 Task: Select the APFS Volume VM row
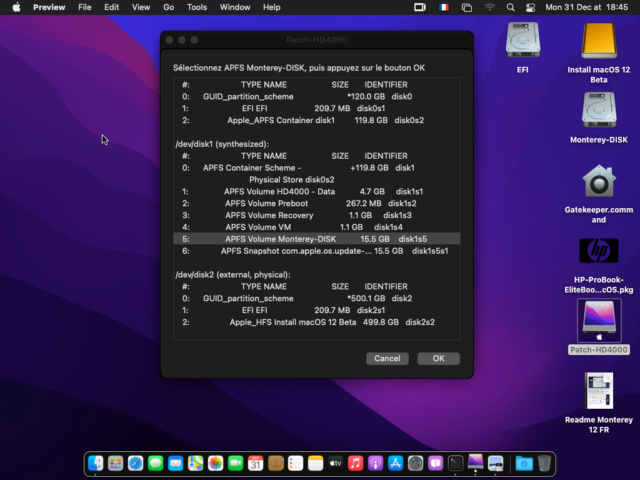pyautogui.click(x=317, y=227)
